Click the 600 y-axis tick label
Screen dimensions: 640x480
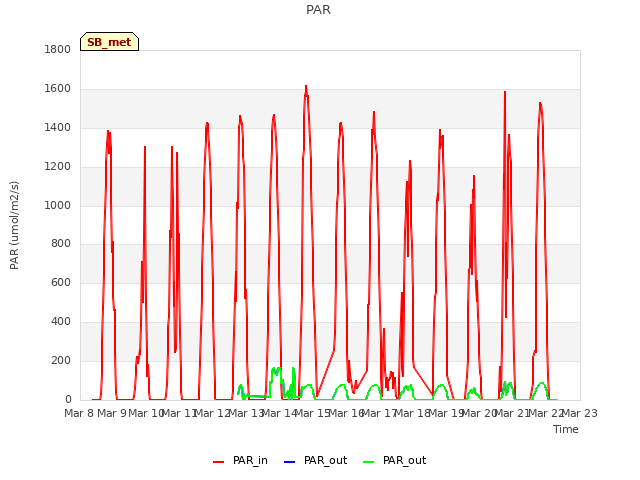(61, 282)
